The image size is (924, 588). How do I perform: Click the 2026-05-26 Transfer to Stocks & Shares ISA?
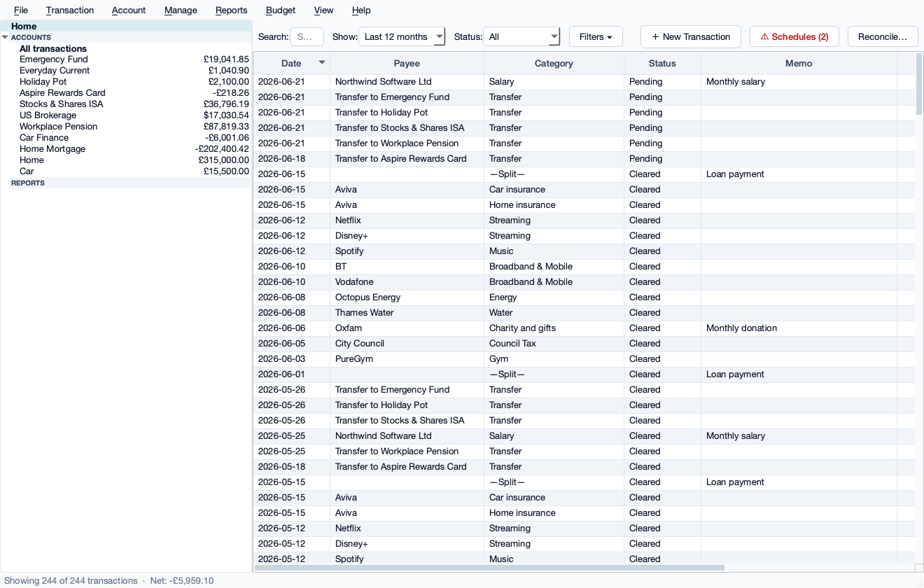click(584, 421)
